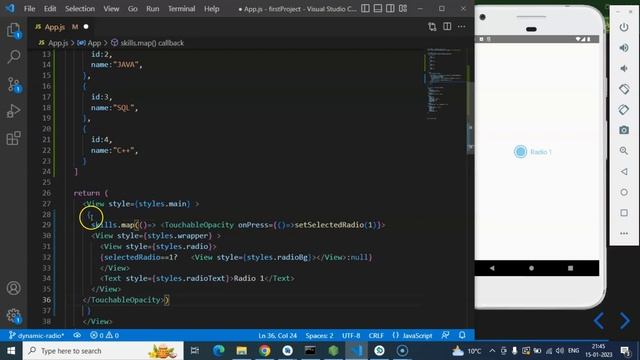Screen dimensions: 640x360
Task: Click the emulator Zoom magnifier icon
Action: coord(624,151)
